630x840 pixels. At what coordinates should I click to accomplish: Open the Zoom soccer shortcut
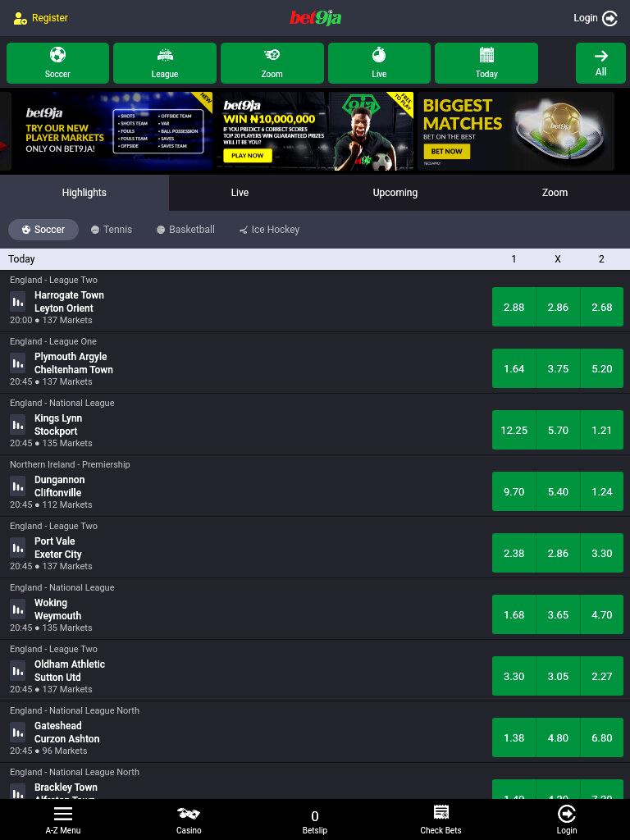tap(272, 63)
